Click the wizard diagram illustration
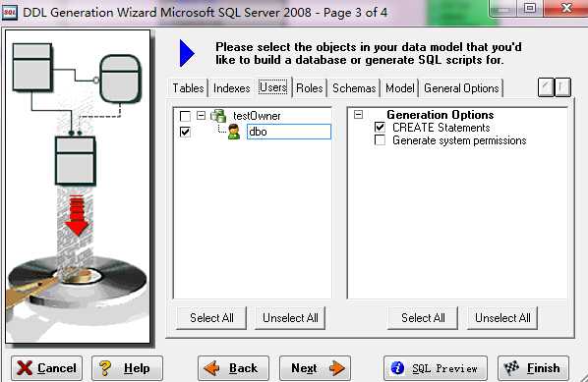Viewport: 588px width, 382px height. (x=78, y=187)
